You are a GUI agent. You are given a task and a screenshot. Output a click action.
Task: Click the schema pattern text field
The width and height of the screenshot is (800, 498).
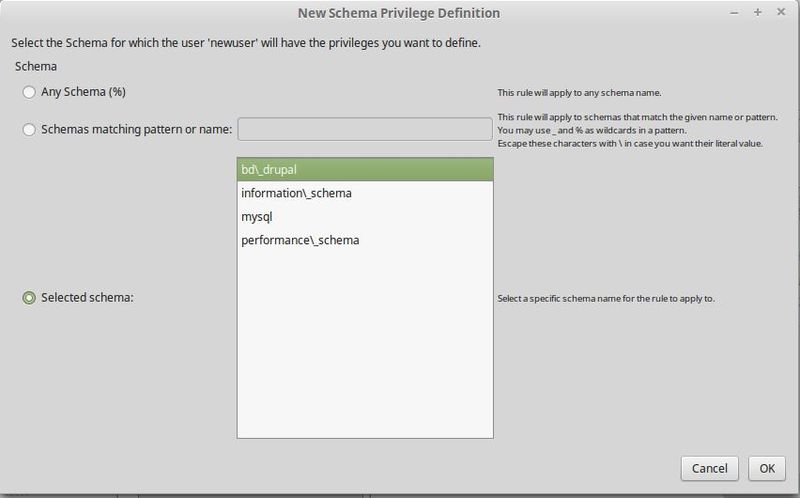365,129
